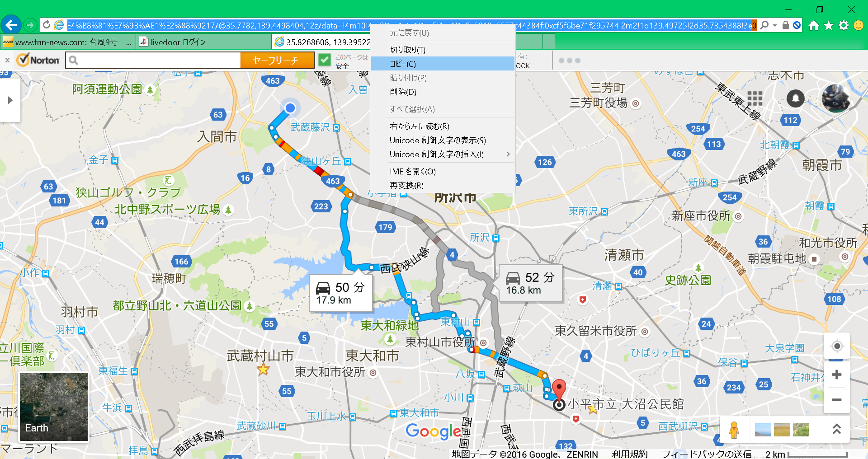Click inside the Norton search field
The width and height of the screenshot is (868, 459).
point(153,60)
